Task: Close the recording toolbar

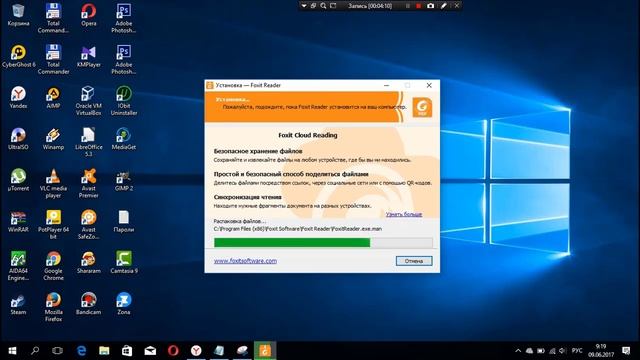Action: [x=457, y=6]
